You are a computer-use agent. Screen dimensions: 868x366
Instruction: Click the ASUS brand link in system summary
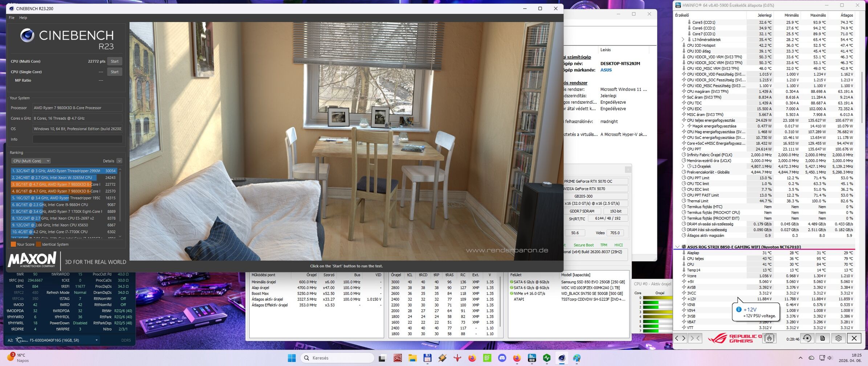click(x=606, y=70)
